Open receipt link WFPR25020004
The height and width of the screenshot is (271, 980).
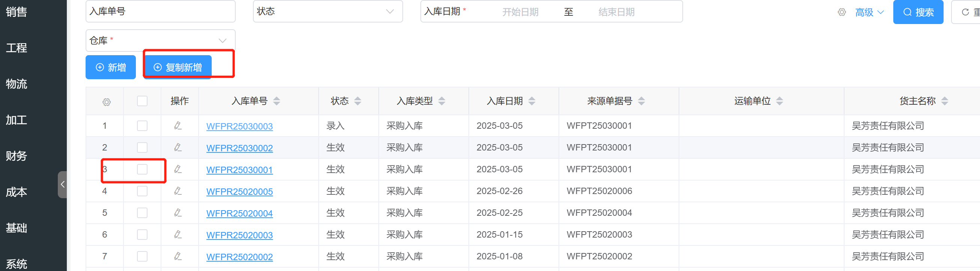[x=240, y=213]
